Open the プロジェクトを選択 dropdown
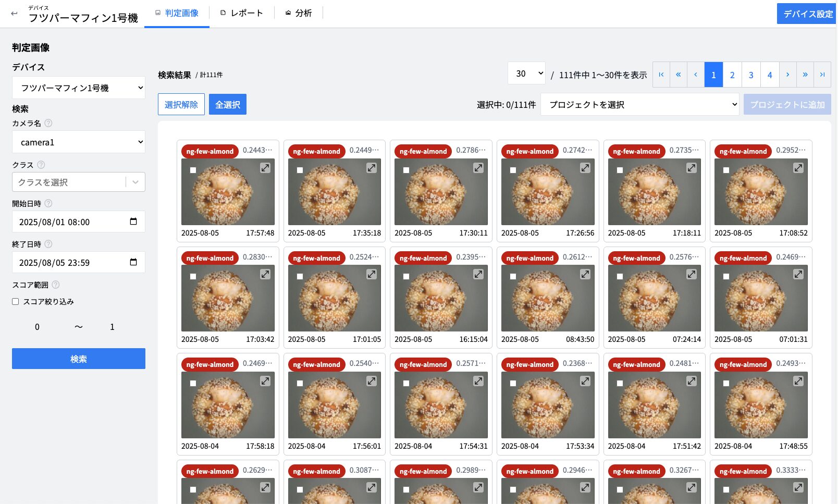The image size is (838, 504). (639, 105)
